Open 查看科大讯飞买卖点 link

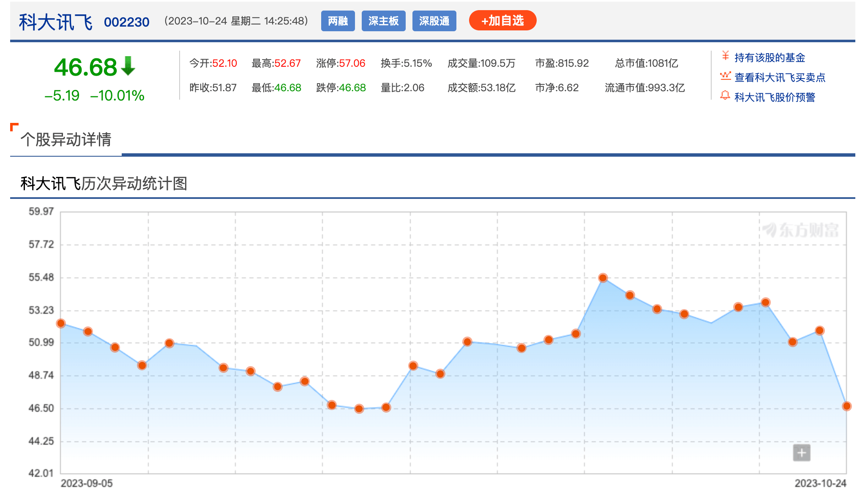pyautogui.click(x=780, y=77)
